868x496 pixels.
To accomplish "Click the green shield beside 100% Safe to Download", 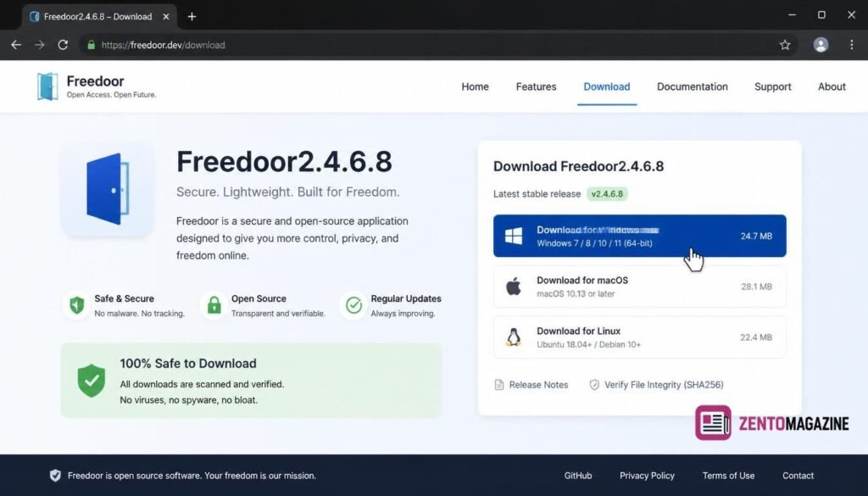I will point(92,381).
